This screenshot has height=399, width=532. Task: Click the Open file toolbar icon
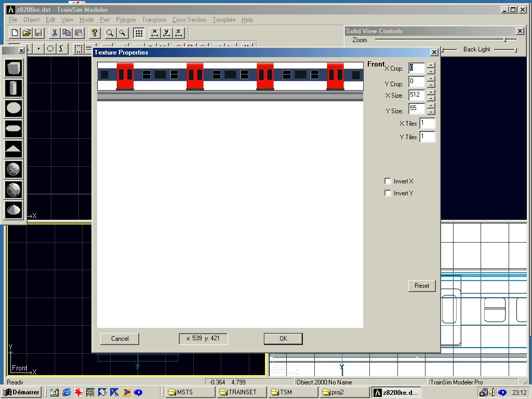[x=26, y=33]
